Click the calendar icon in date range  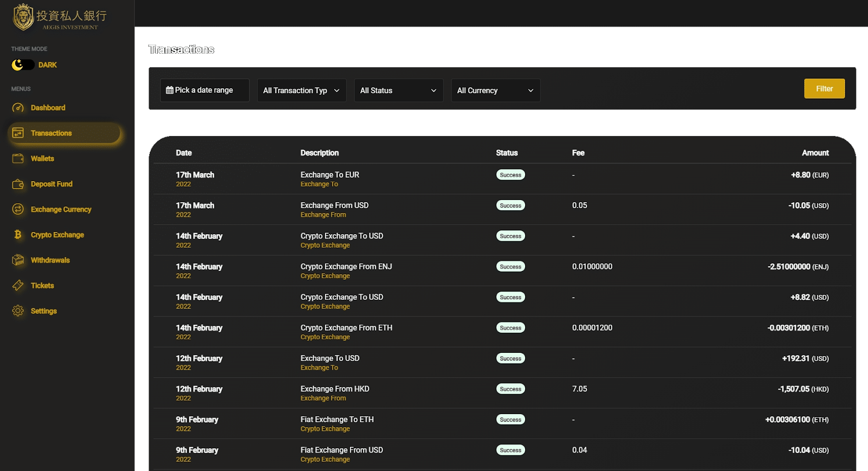170,90
